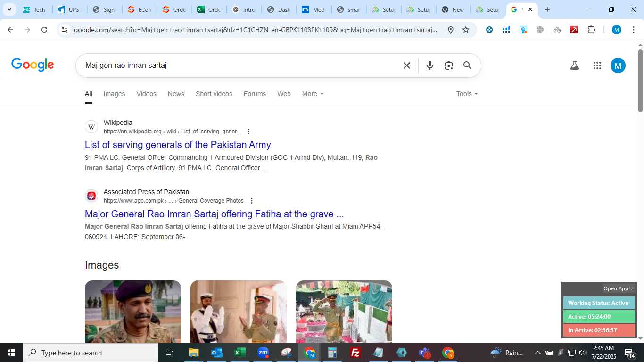Viewport: 644px width, 362px height.
Task: Click the Active 05:24:00 timer bar
Action: (x=599, y=317)
